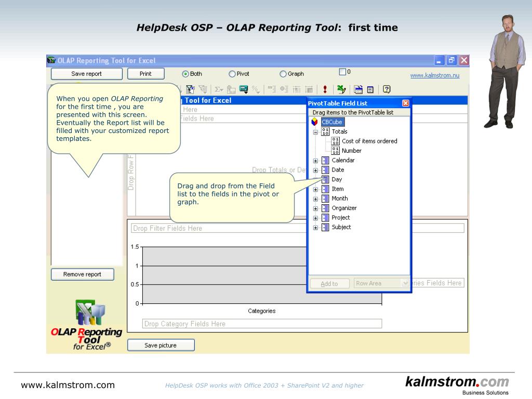Viewport: 532px width, 399px height.
Task: Expand the Date field node
Action: coord(315,170)
